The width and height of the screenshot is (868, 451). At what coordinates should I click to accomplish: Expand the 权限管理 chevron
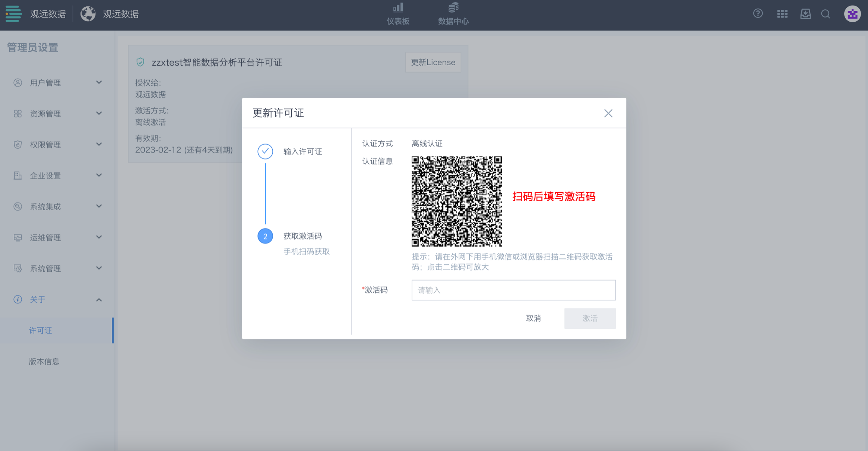(99, 144)
